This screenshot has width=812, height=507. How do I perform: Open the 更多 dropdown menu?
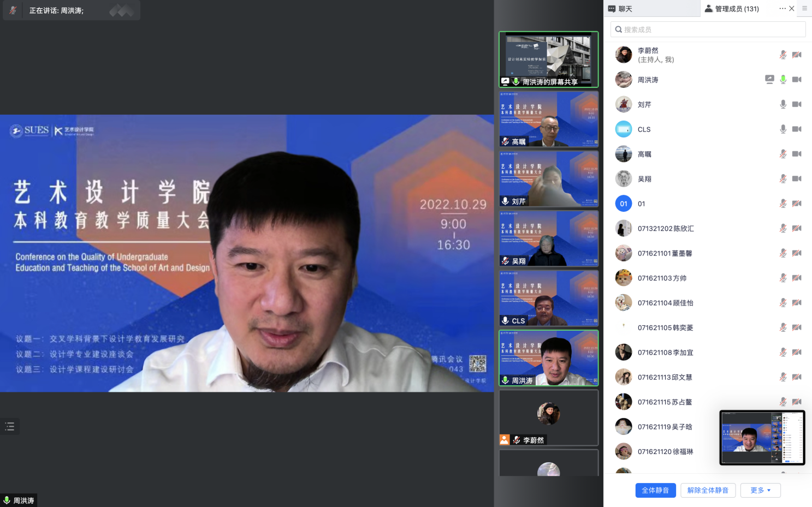click(x=760, y=490)
